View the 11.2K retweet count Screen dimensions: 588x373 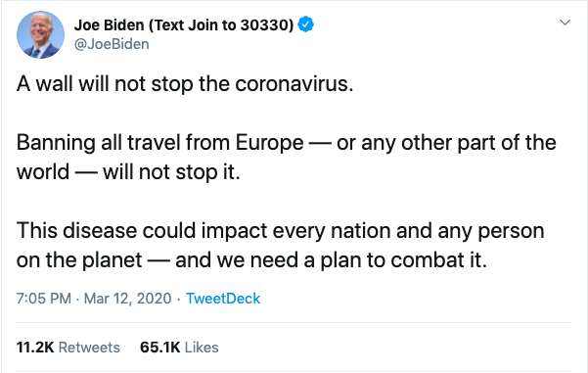point(35,348)
